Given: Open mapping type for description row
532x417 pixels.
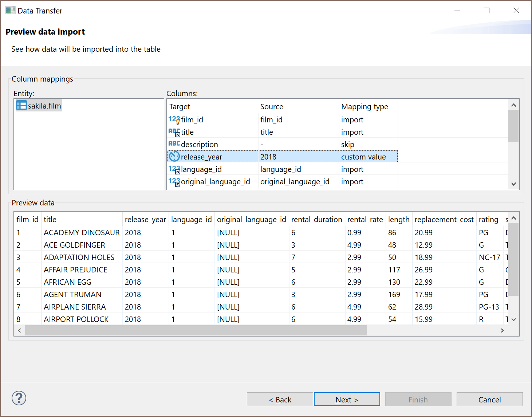Looking at the screenshot, I should pyautogui.click(x=348, y=145).
